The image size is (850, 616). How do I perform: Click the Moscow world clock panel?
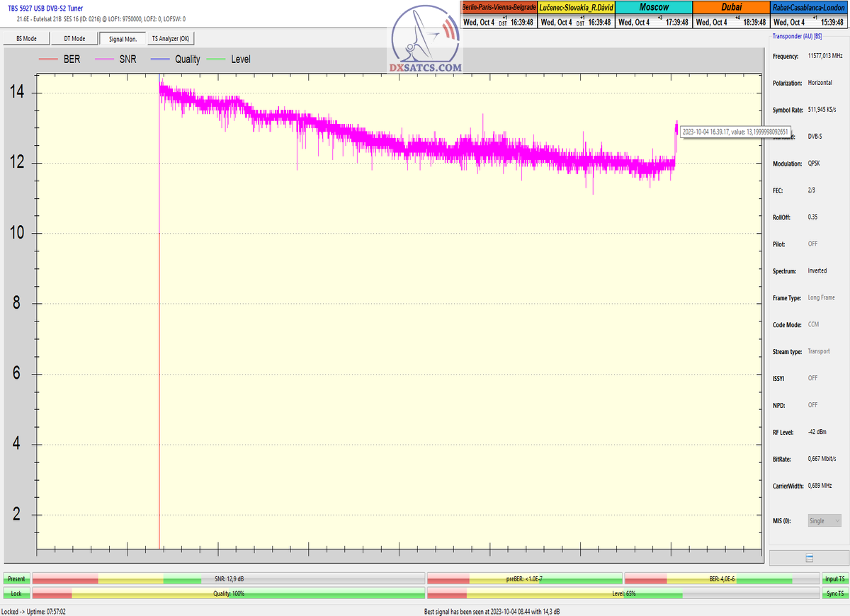point(653,15)
